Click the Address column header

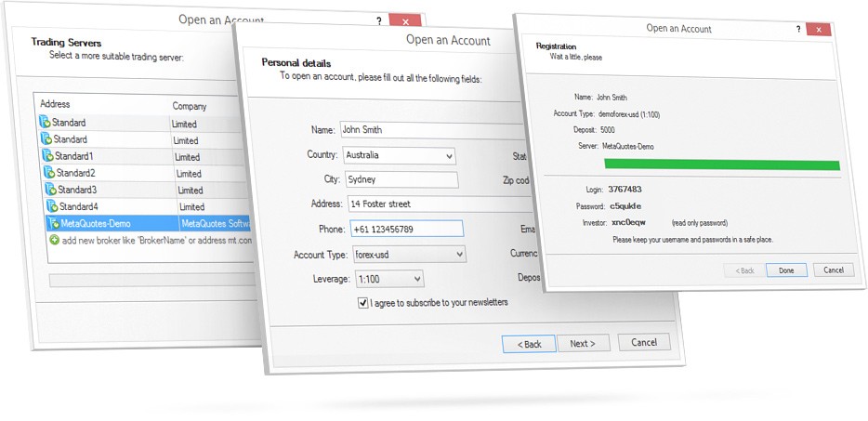(56, 105)
